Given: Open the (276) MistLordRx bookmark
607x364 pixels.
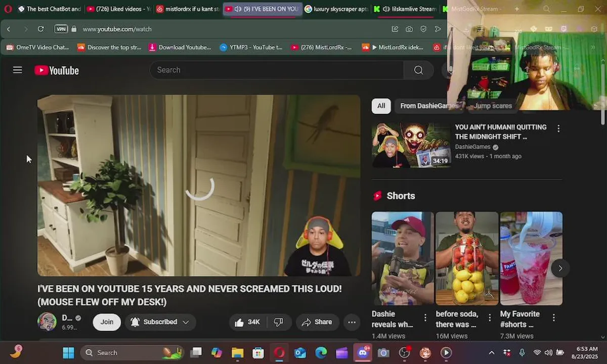Looking at the screenshot, I should point(322,48).
